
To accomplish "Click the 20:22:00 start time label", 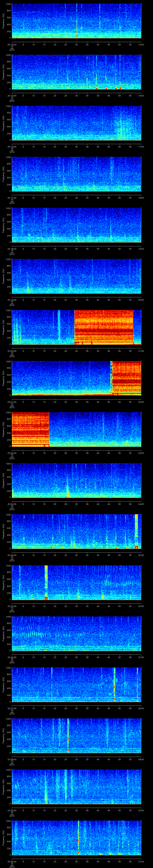I will 12,453.
